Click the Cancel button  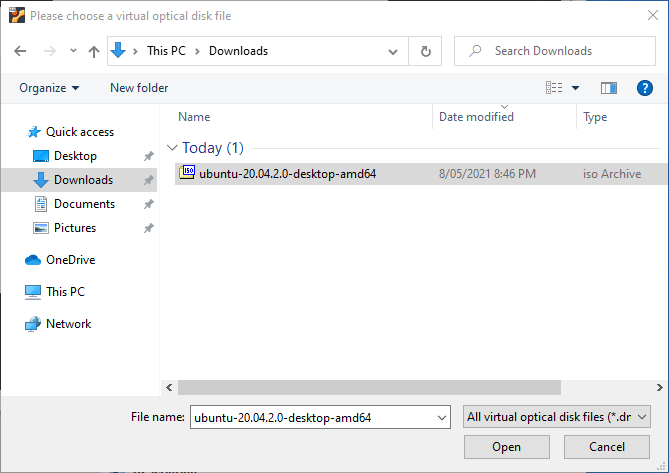pyautogui.click(x=607, y=447)
